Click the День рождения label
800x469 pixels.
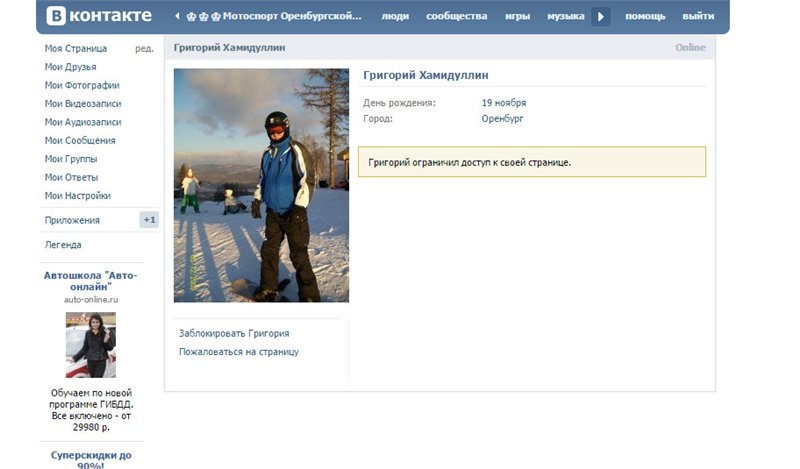pos(399,103)
